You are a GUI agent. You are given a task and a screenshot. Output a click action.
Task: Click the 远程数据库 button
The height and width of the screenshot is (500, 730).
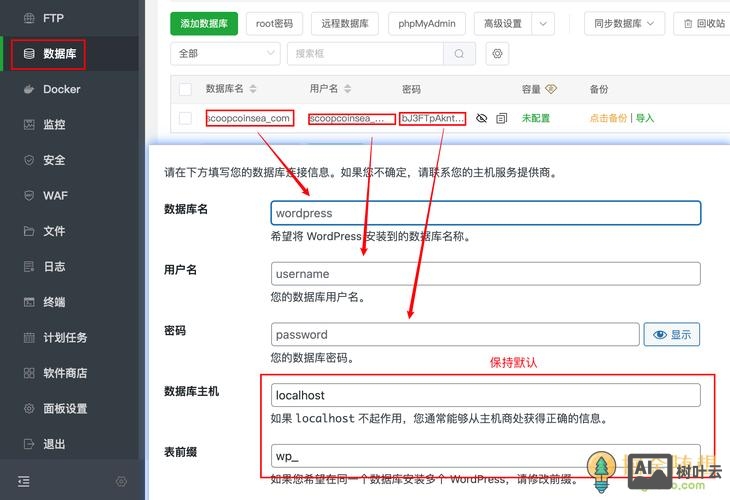click(345, 24)
